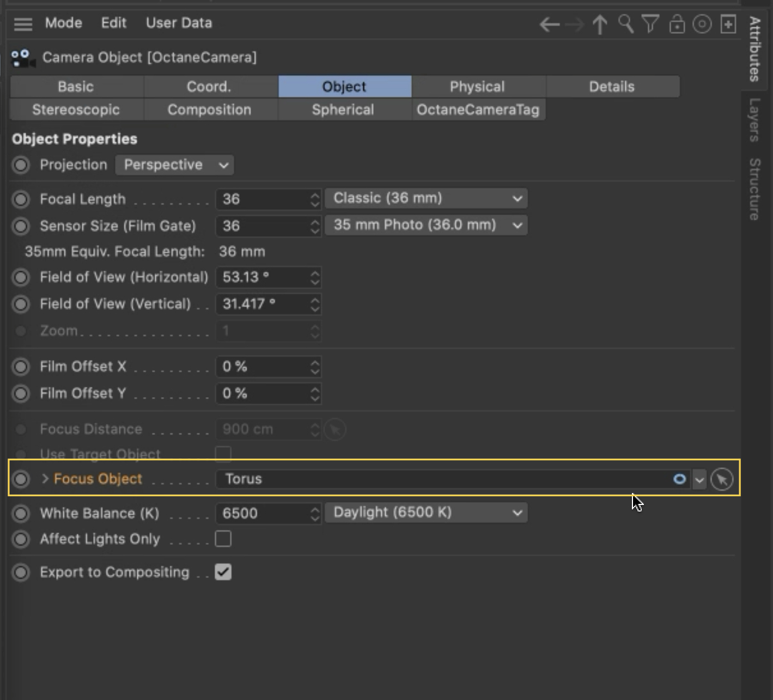Viewport: 773px width, 700px height.
Task: Click the up arrow navigation icon
Action: click(600, 25)
